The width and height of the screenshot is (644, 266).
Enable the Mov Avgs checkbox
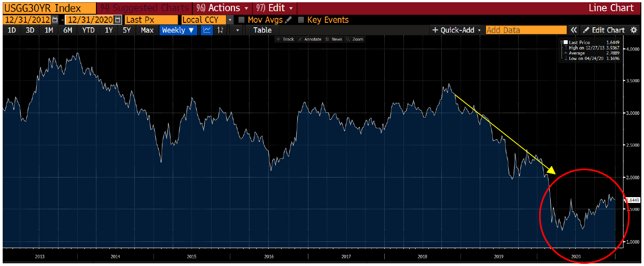(241, 20)
